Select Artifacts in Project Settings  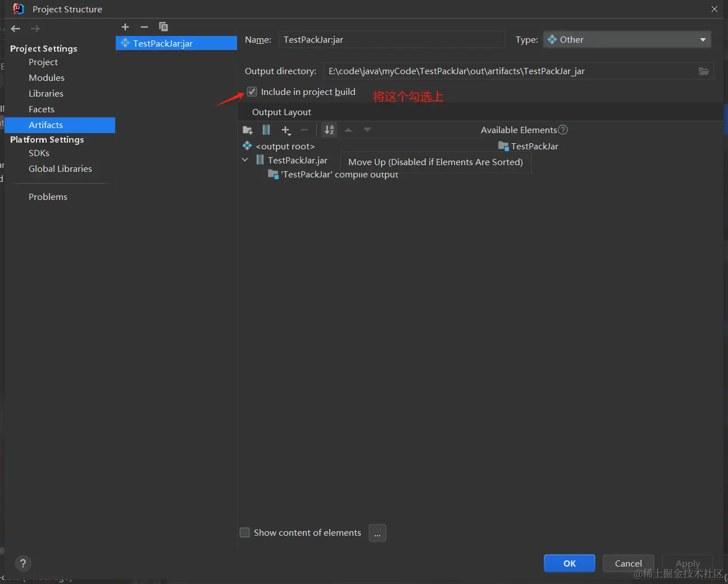tap(60, 125)
